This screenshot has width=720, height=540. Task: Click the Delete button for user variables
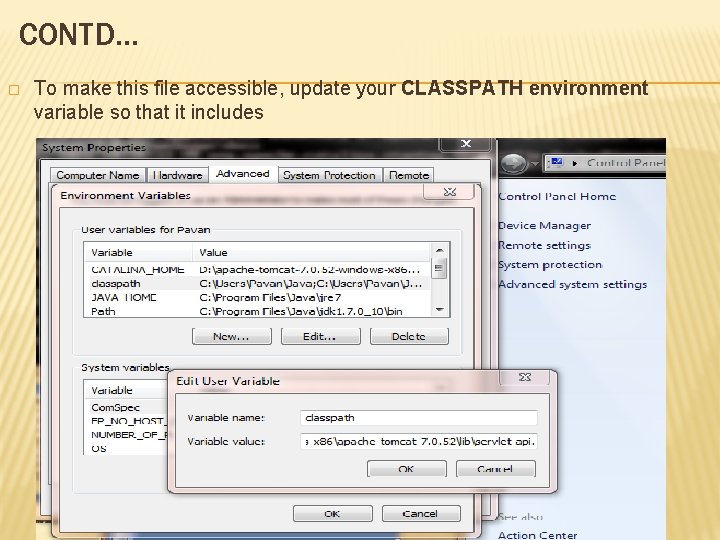409,337
